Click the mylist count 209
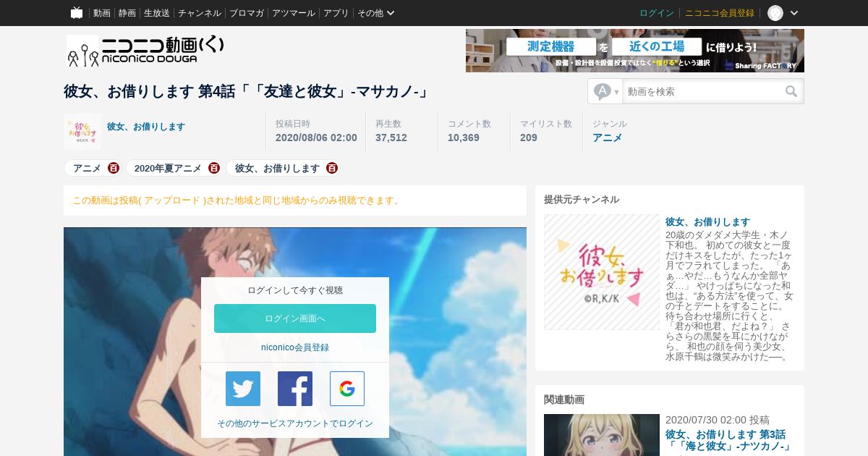Screen dimensions: 868x456 [529, 138]
